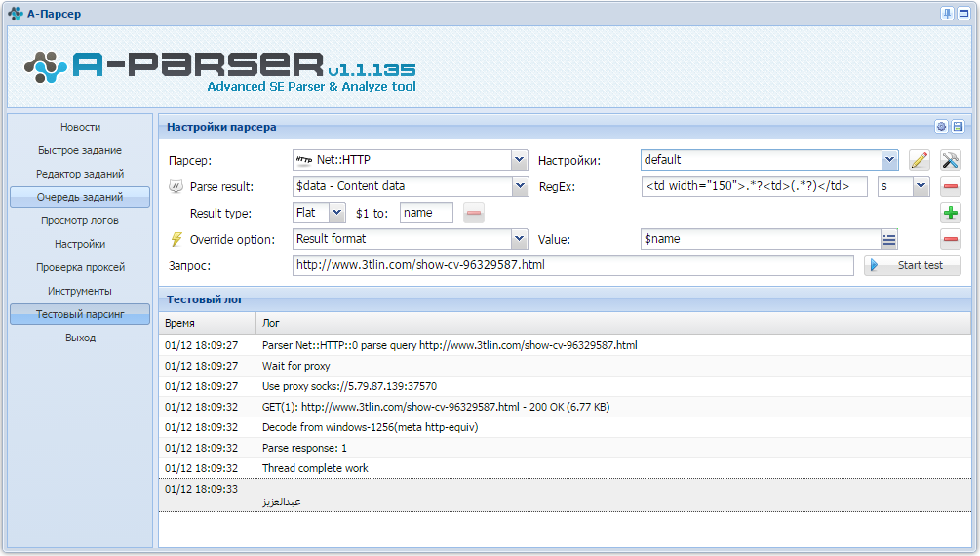Open the Новости menu item
Screen dimensions: 980x556
click(x=80, y=127)
